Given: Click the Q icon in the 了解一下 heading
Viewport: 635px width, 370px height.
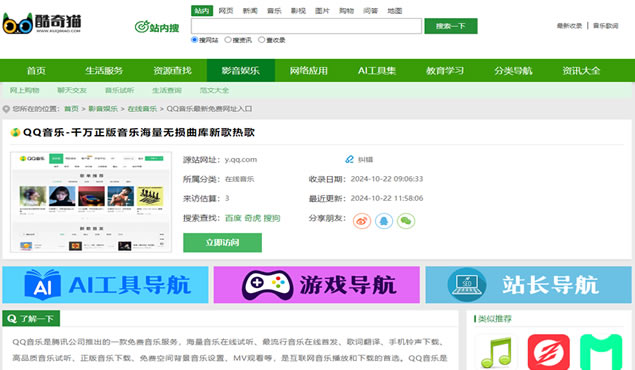Looking at the screenshot, I should (12, 319).
